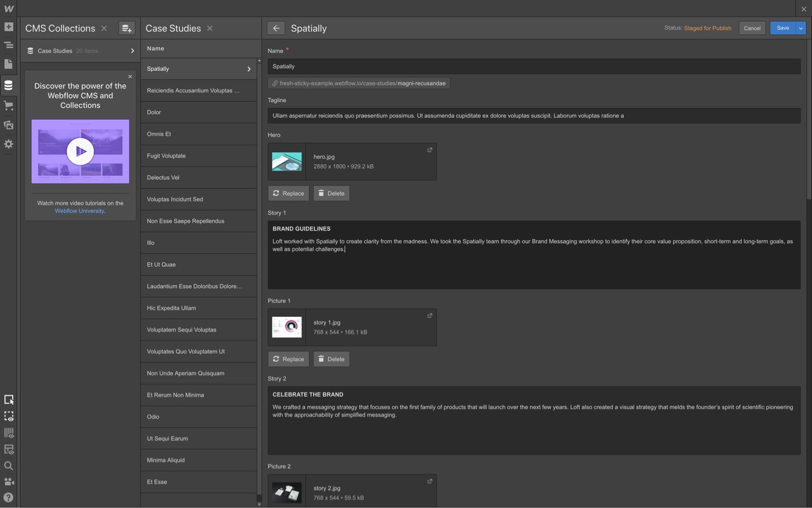Viewport: 812px width, 508px height.
Task: Close the CMS editor with top-right X
Action: pyautogui.click(x=803, y=9)
